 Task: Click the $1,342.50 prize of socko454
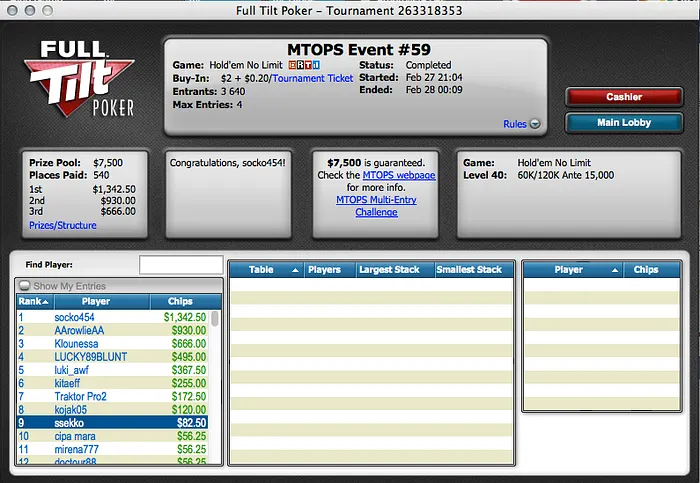185,317
